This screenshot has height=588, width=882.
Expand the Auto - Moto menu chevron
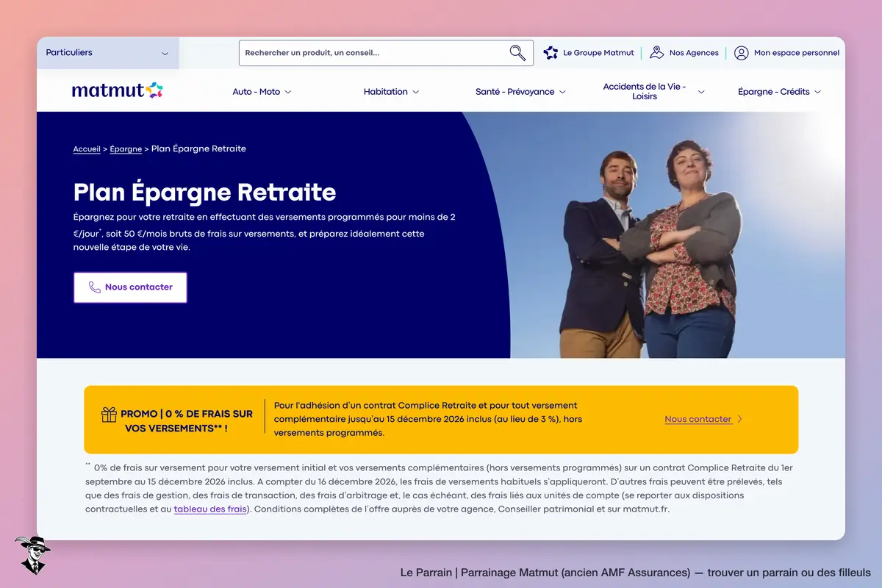pyautogui.click(x=288, y=92)
